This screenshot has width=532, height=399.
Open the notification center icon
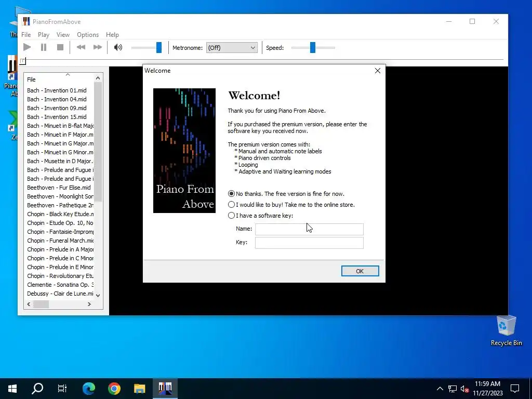(515, 388)
